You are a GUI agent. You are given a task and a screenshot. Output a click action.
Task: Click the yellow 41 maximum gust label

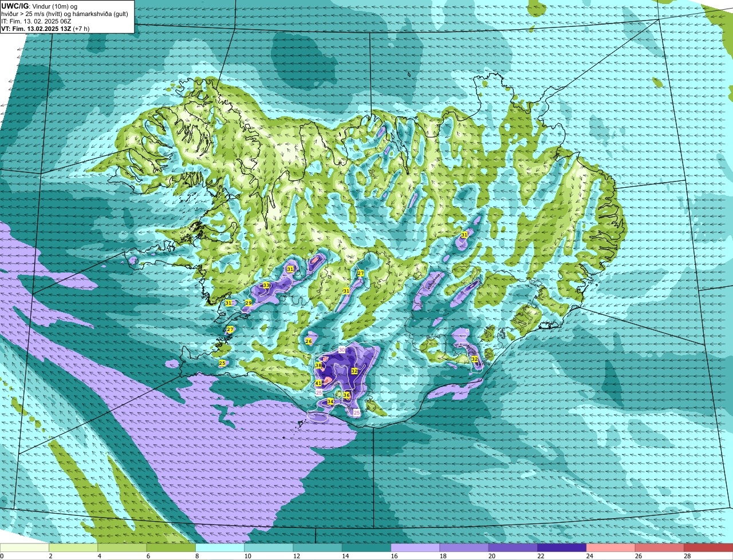(x=318, y=383)
